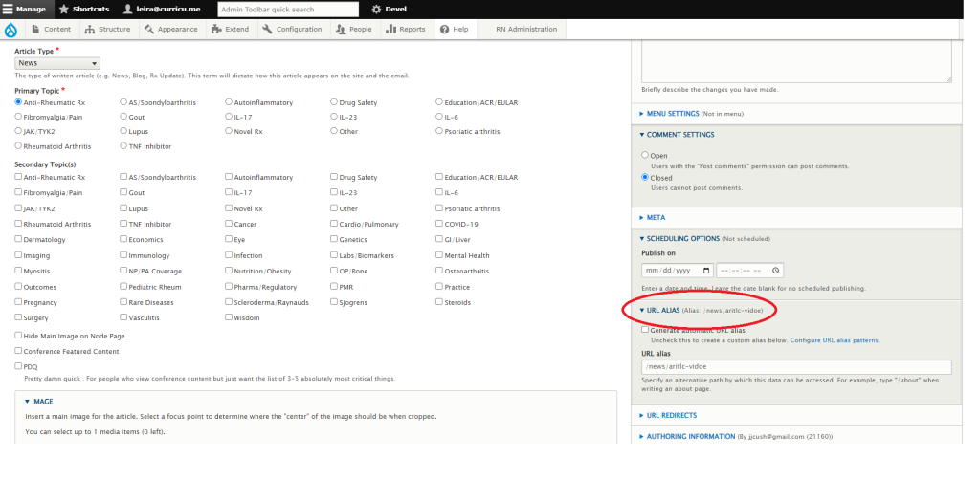Click the calendar icon in Publish on date

[x=706, y=271]
